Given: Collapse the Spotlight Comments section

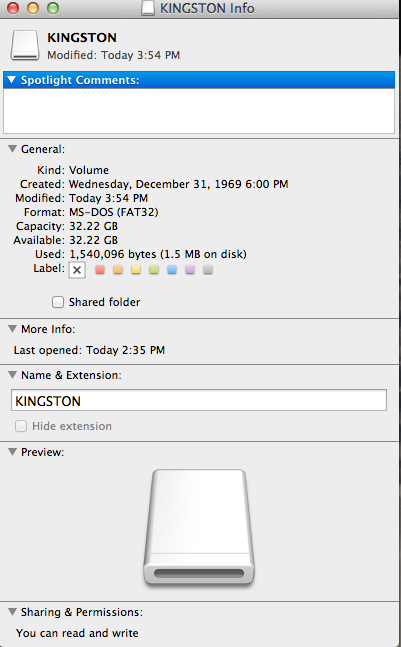Looking at the screenshot, I should point(12,80).
